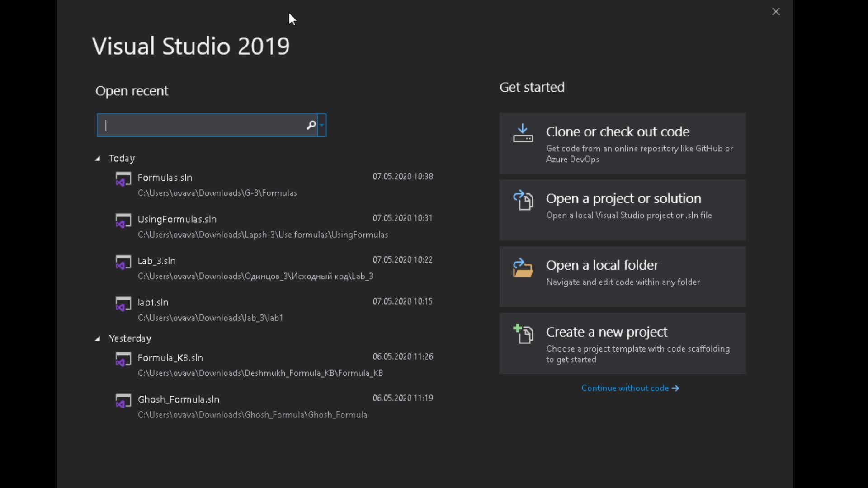This screenshot has height=488, width=868.
Task: Choose Open a local folder
Action: tap(623, 277)
